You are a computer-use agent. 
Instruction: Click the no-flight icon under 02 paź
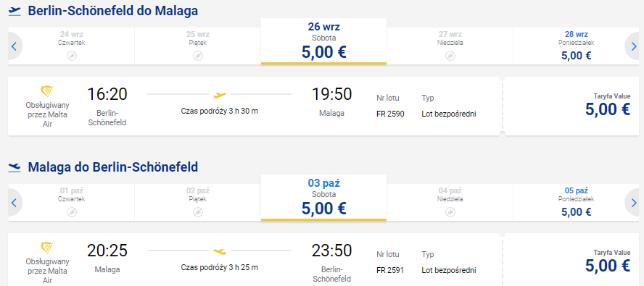(x=198, y=211)
